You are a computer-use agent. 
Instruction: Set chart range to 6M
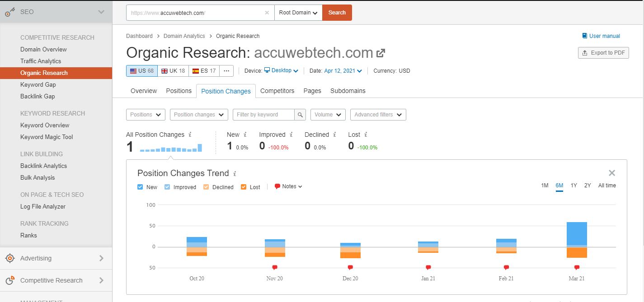coord(559,186)
